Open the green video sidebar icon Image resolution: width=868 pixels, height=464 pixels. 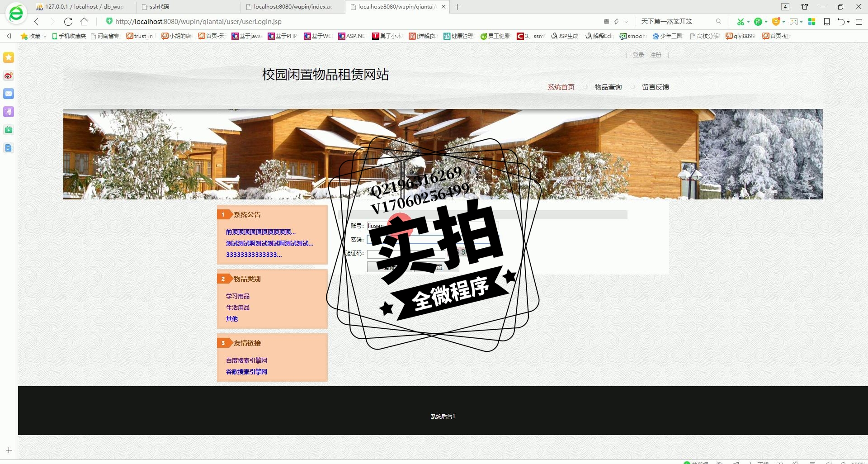(x=9, y=130)
